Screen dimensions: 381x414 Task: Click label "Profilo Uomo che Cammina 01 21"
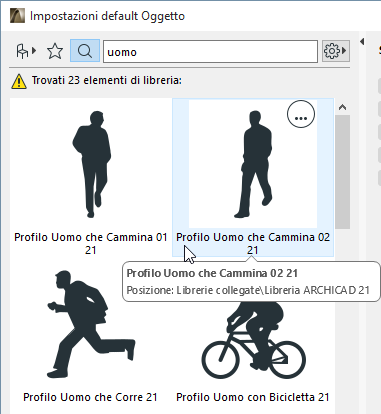point(91,244)
